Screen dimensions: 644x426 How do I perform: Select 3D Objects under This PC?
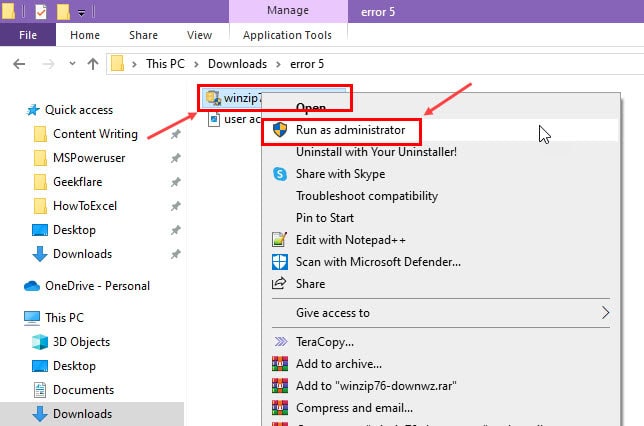point(81,342)
